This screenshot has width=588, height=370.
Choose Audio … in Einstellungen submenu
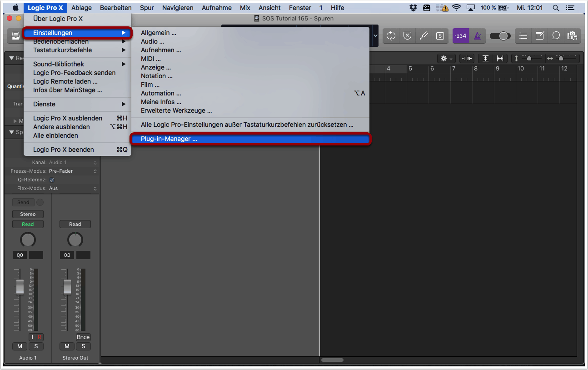point(152,41)
